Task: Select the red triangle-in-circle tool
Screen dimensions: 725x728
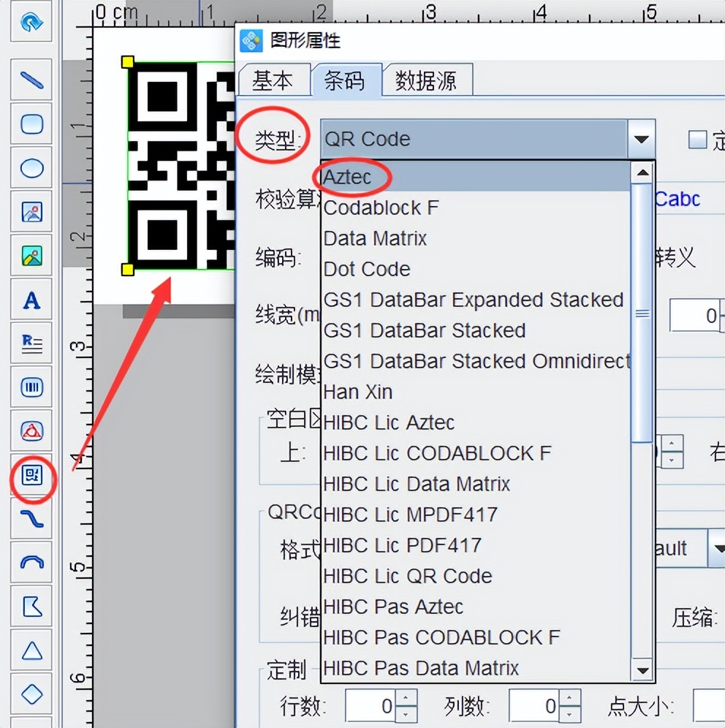Action: coord(31,431)
